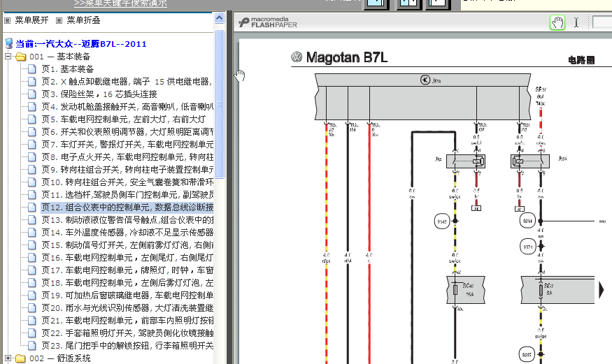Open 页5. 车载电网控制单元, 左前大灯
The height and width of the screenshot is (364, 612).
tap(123, 119)
